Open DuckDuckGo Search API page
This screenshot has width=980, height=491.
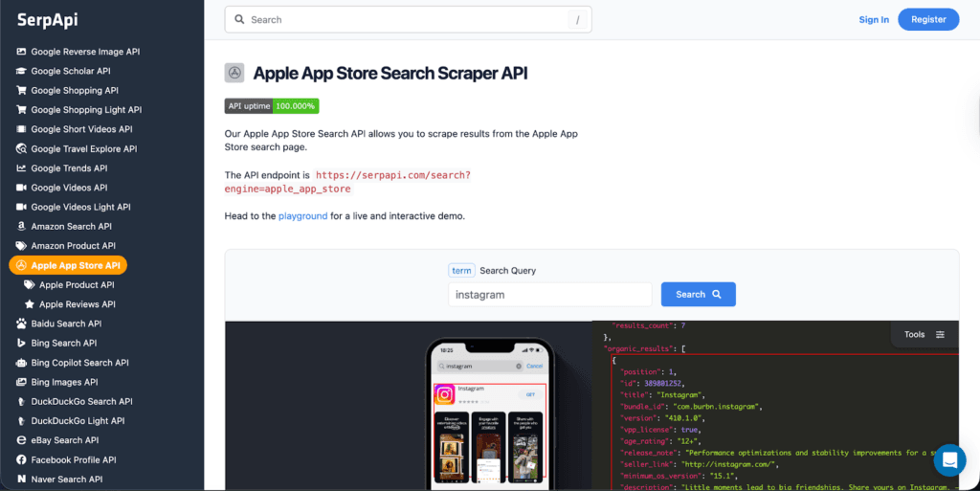81,402
